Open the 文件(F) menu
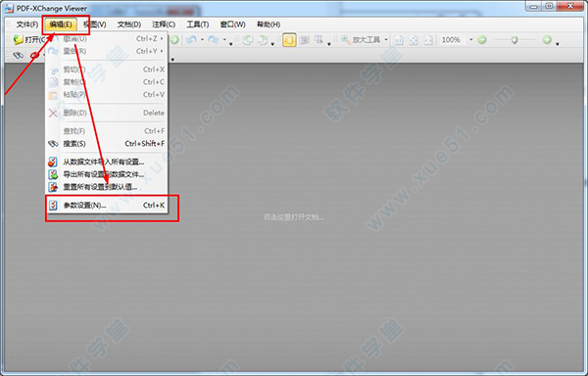The height and width of the screenshot is (376, 588). point(27,24)
